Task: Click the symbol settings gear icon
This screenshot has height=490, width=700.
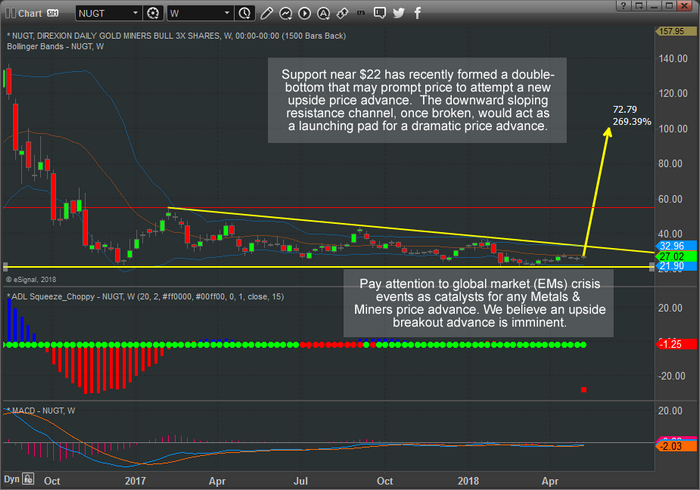Action: (x=153, y=13)
